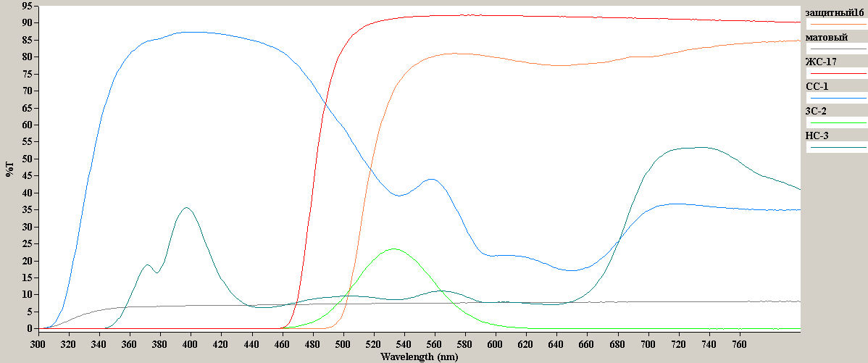Click the 50 tick label on %T axis
868x363 pixels.
[28, 159]
